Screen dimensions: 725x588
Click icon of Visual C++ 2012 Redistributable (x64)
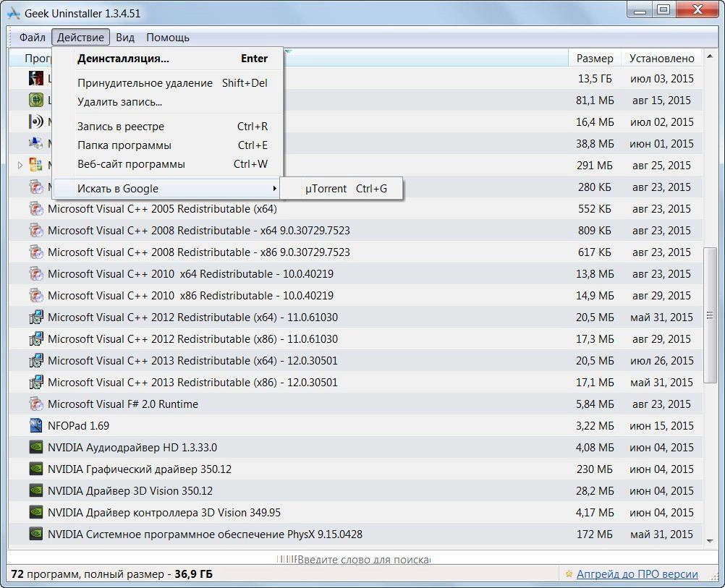36,317
